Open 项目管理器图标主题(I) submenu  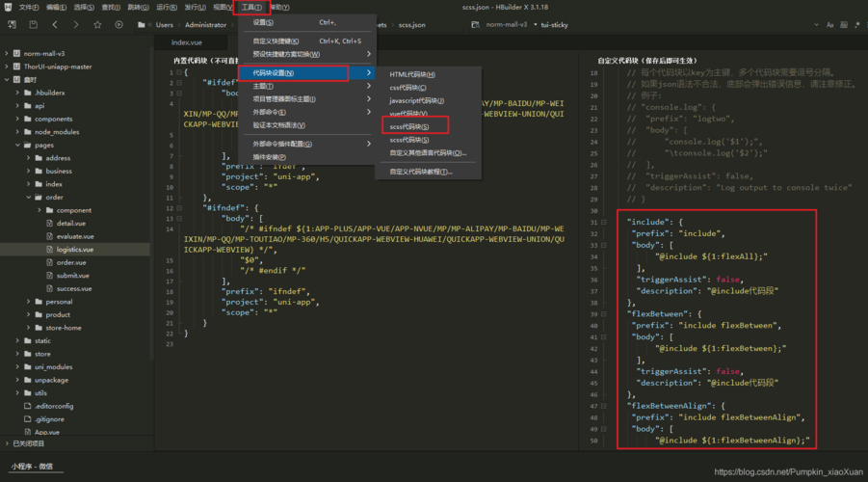(307, 99)
